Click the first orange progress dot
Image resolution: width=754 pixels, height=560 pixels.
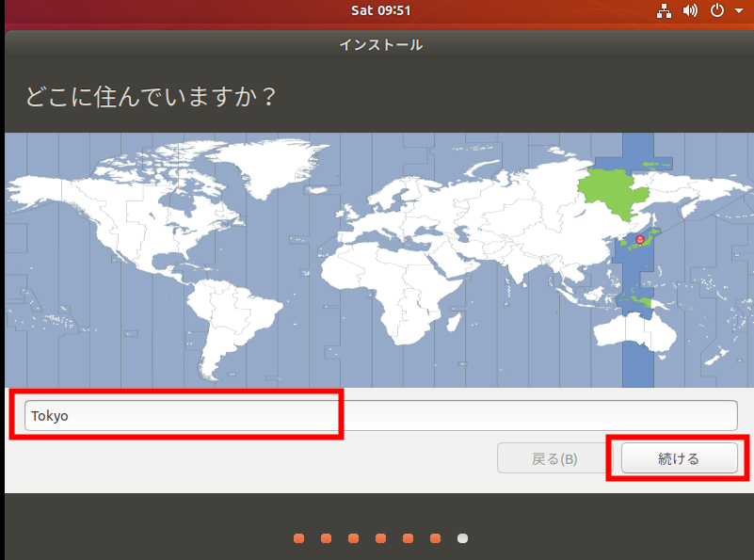[298, 538]
